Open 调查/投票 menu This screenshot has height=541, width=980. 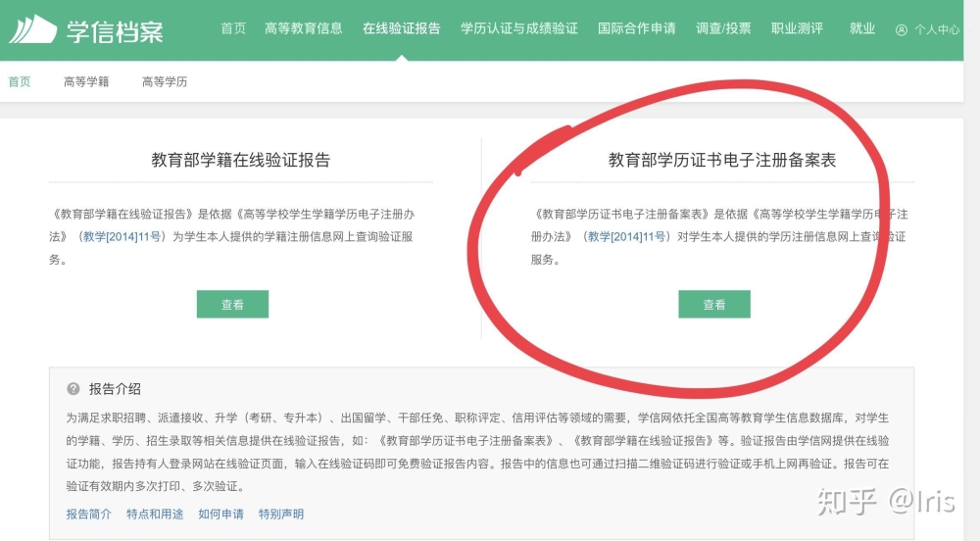click(x=723, y=28)
